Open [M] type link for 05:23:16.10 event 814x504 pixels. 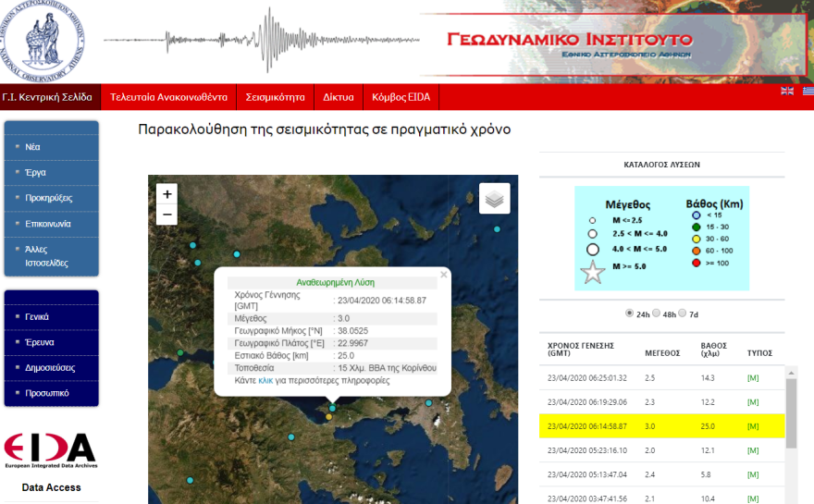click(x=753, y=450)
